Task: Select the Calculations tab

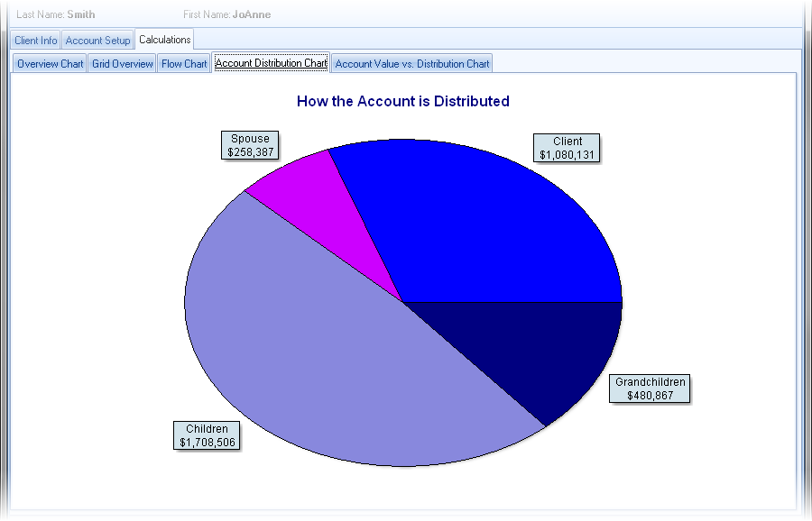Action: (x=164, y=40)
